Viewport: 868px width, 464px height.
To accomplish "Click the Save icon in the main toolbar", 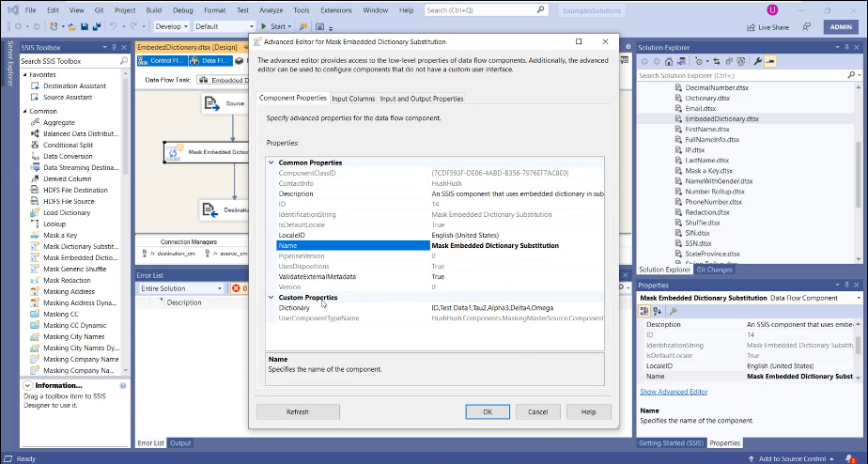I will tap(85, 26).
